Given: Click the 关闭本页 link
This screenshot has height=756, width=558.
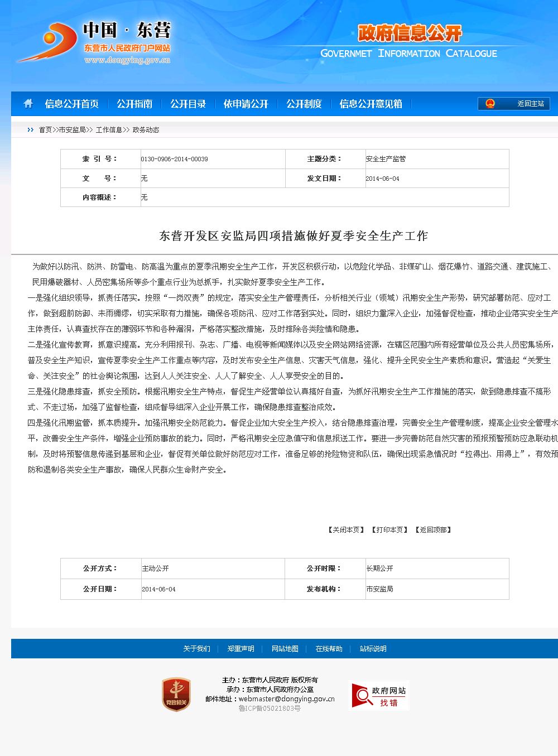Looking at the screenshot, I should pyautogui.click(x=346, y=530).
